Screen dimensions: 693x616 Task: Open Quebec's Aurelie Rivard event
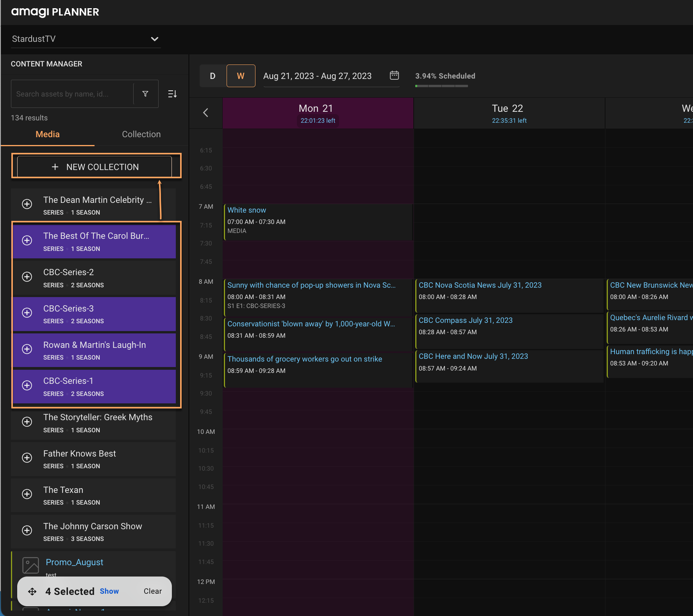coord(650,328)
